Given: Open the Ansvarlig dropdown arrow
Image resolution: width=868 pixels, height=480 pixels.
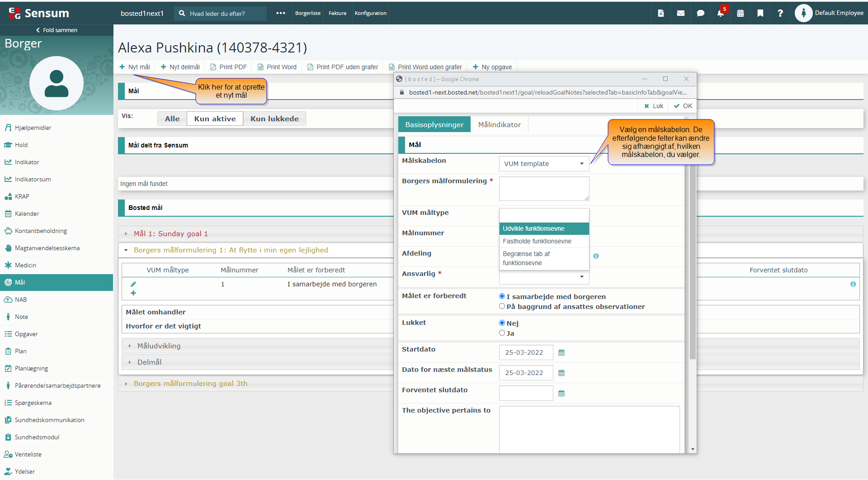Looking at the screenshot, I should pyautogui.click(x=582, y=276).
